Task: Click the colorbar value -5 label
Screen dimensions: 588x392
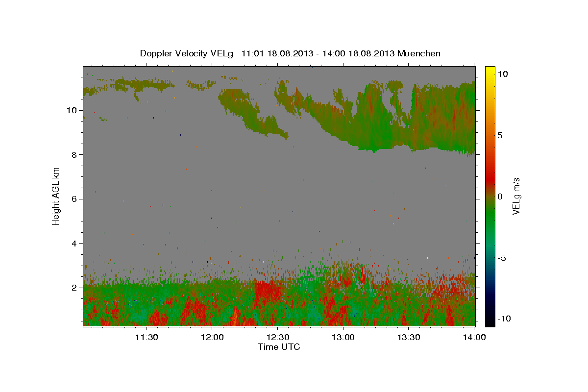Action: [502, 258]
